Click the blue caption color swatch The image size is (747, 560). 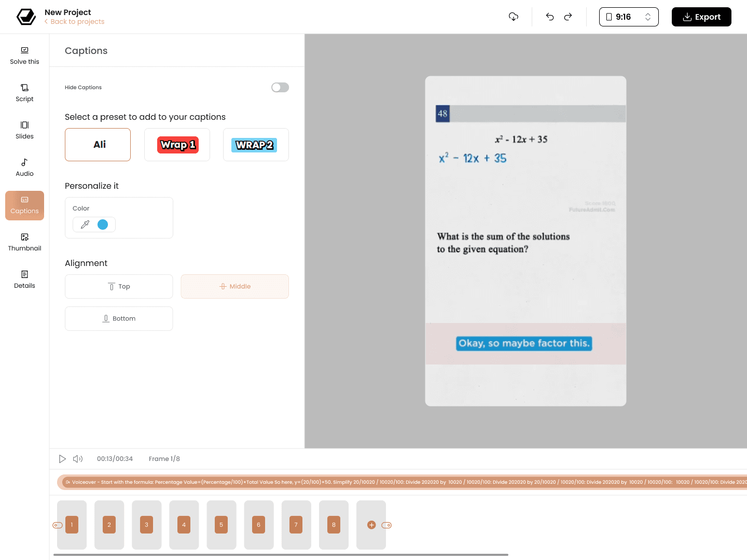tap(103, 225)
